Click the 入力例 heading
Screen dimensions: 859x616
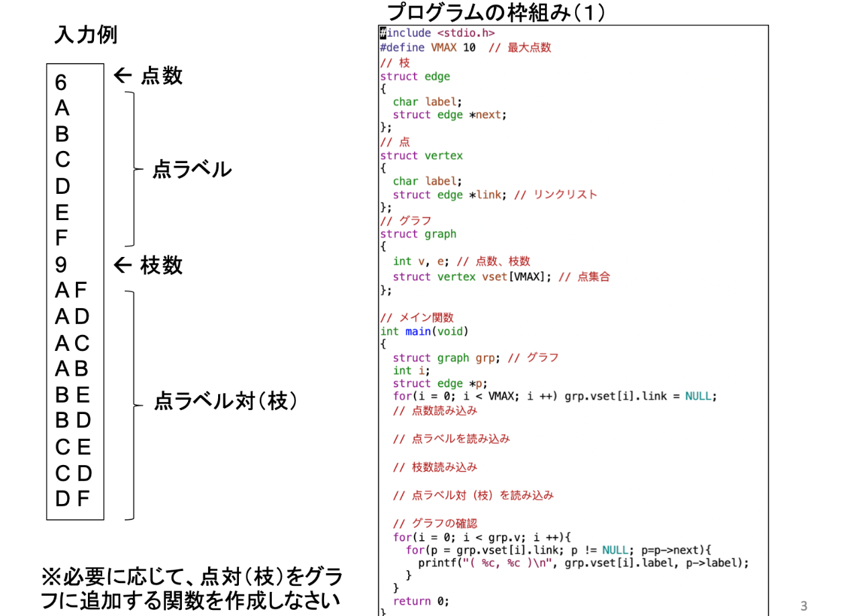(x=85, y=36)
